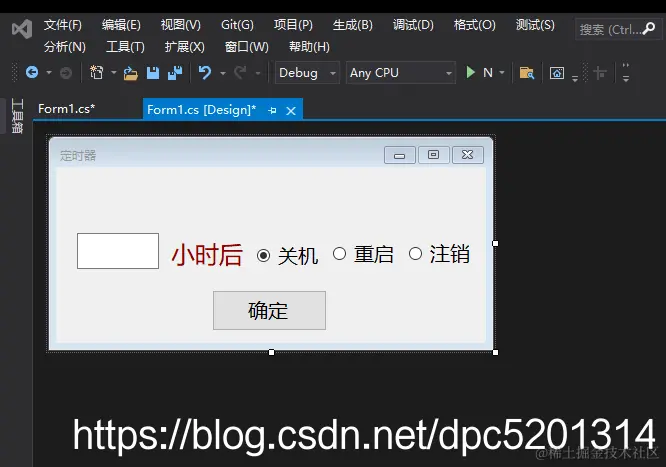
Task: Pin the Form1.cs [Design] tab
Action: tap(273, 110)
